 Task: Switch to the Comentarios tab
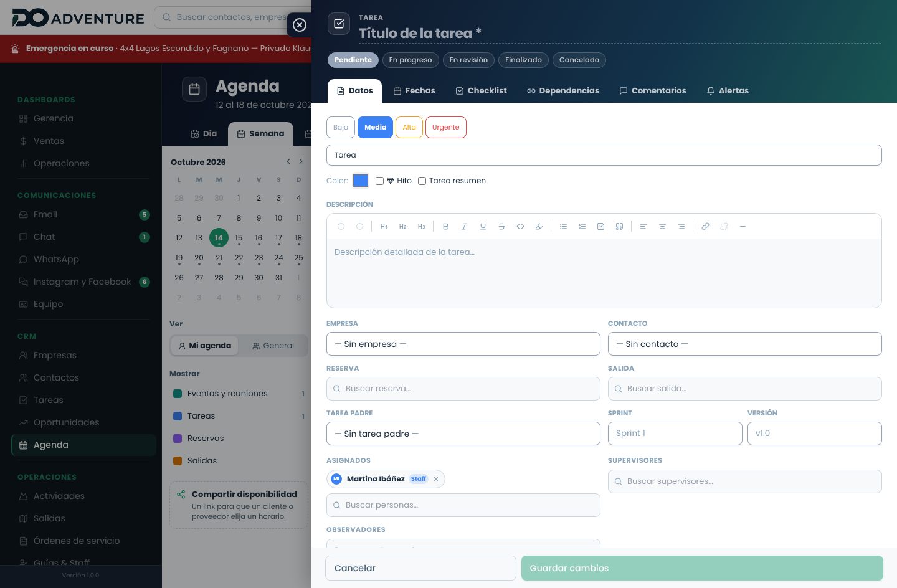(x=653, y=91)
